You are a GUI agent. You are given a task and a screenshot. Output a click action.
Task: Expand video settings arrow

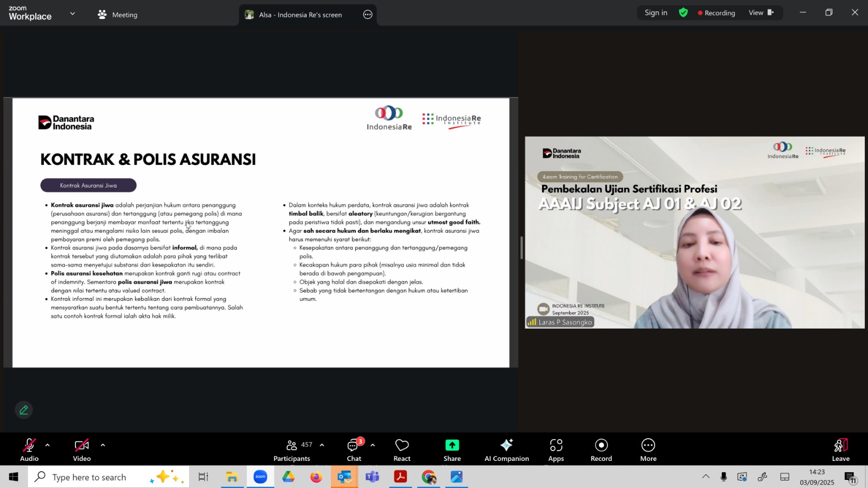coord(103,445)
